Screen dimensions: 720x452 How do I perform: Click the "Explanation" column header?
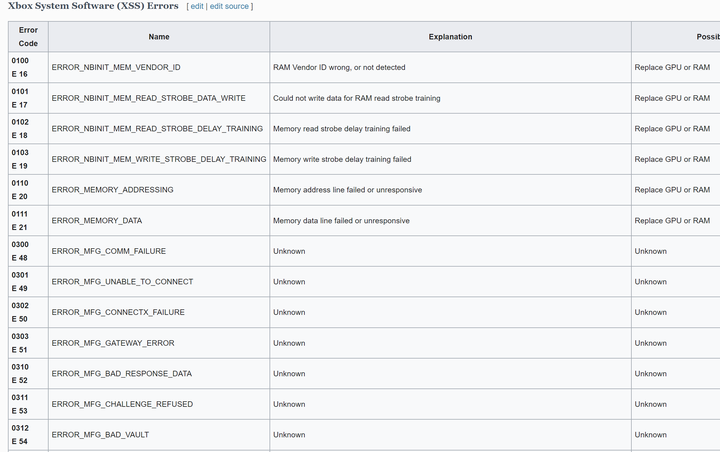click(x=450, y=37)
